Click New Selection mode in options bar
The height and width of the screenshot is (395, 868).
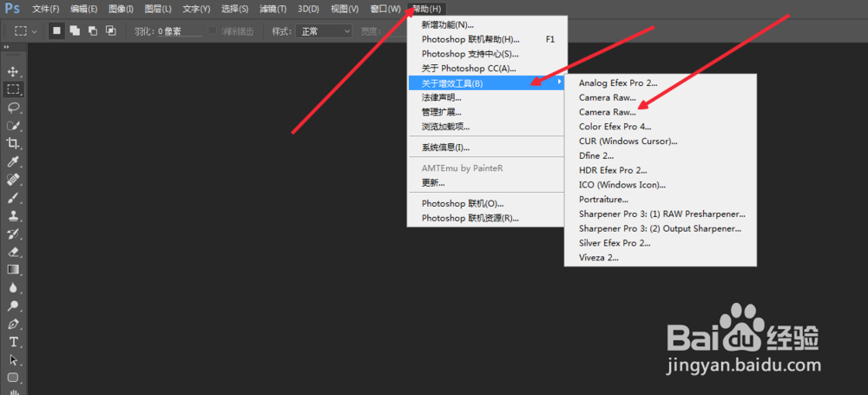tap(56, 31)
